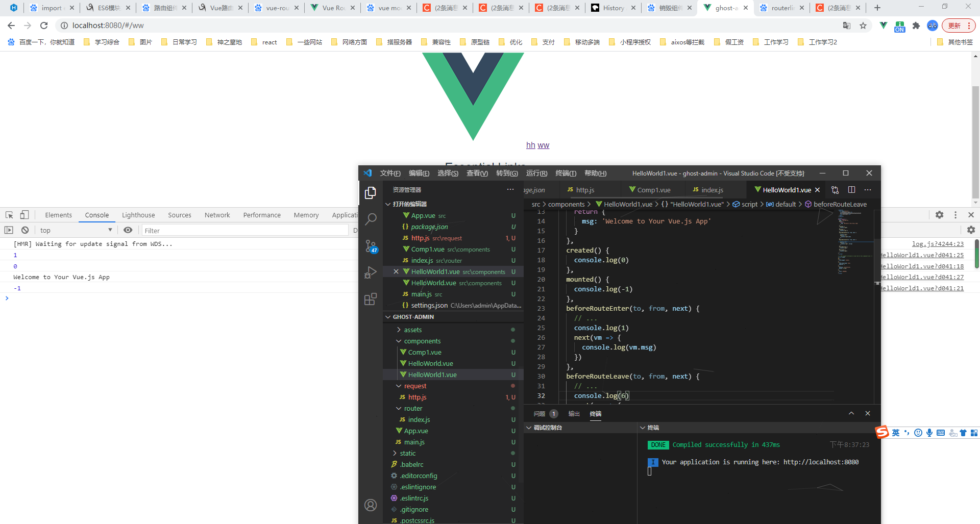Click Chrome back navigation arrow
The width and height of the screenshot is (980, 524).
(x=11, y=26)
